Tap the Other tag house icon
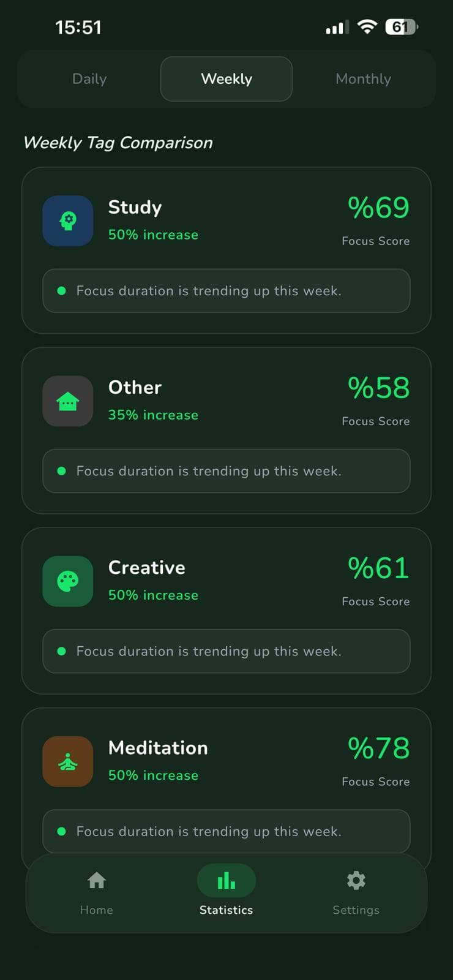453x980 pixels. pyautogui.click(x=68, y=401)
